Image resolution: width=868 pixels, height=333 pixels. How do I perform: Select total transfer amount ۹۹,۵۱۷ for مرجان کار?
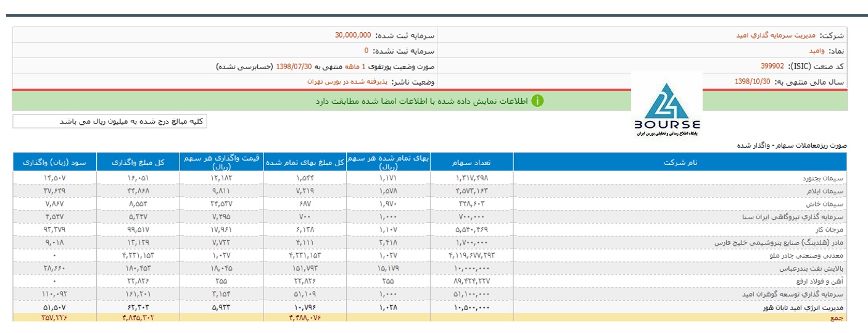(138, 230)
